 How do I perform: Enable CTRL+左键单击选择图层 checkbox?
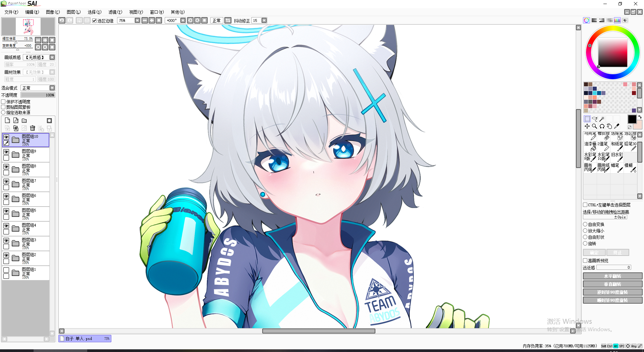585,205
